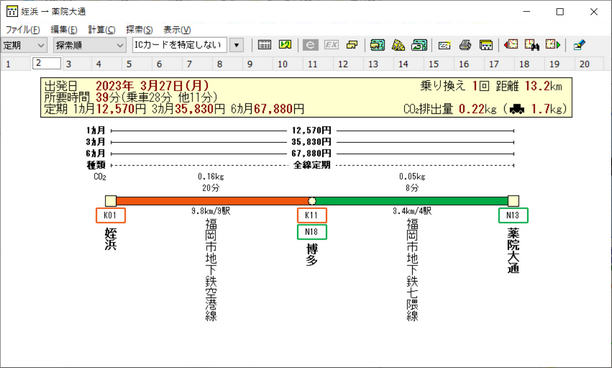Click the green-yellow route map icon

click(x=285, y=45)
